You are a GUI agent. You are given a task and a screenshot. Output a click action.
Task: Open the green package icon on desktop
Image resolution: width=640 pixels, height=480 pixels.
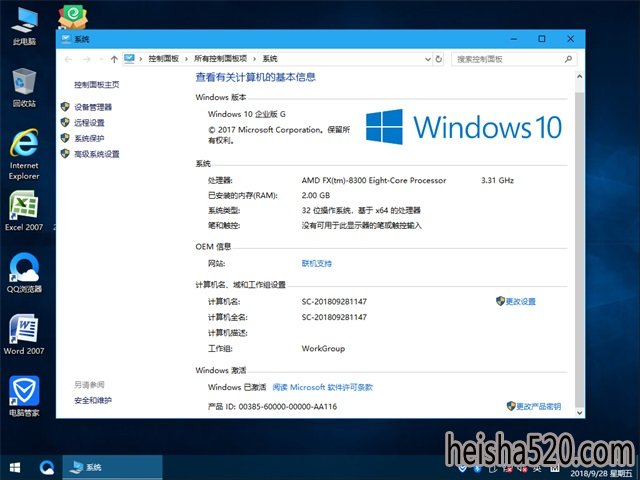coord(73,16)
